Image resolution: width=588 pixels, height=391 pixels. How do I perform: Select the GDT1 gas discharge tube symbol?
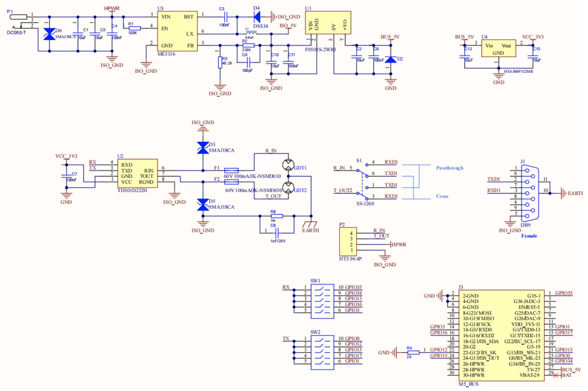(288, 165)
